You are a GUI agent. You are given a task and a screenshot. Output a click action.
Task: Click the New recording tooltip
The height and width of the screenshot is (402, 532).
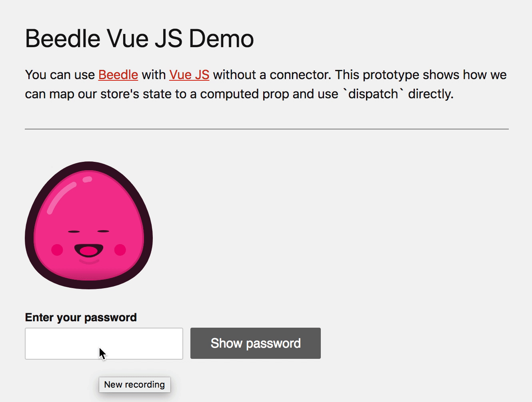point(135,384)
